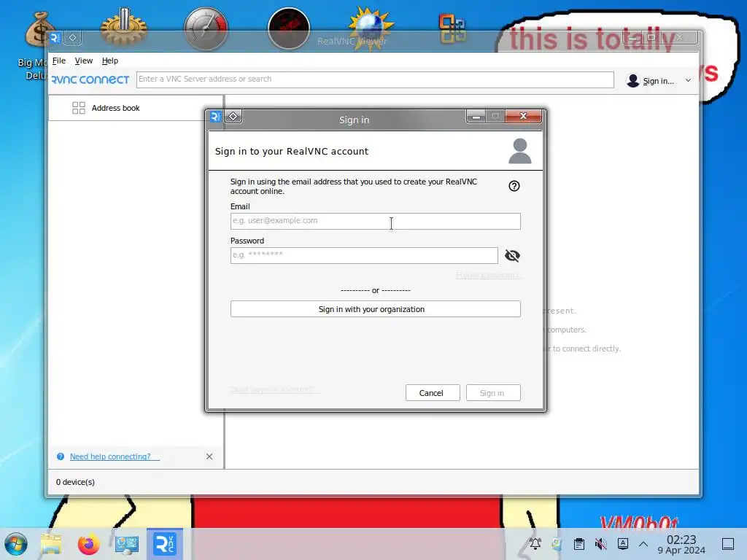Screen dimensions: 747x560
Task: Open Need help connecting? link
Action: coord(110,456)
